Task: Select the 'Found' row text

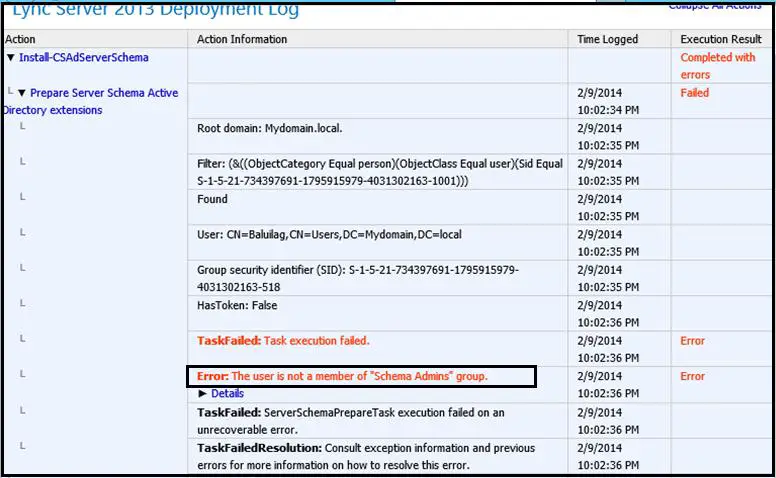Action: [x=212, y=199]
